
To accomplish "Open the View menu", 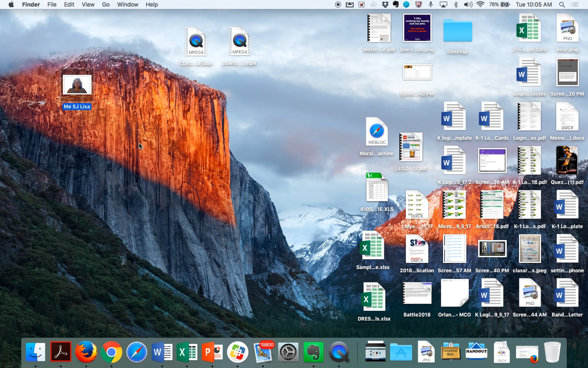I will click(x=88, y=4).
